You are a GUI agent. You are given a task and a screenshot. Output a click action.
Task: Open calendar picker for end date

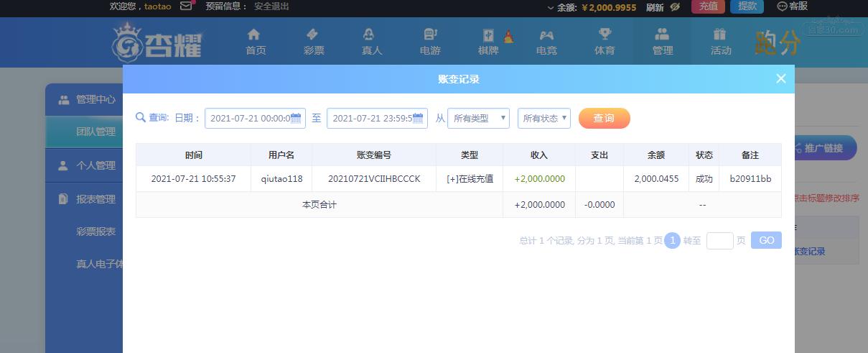pos(418,119)
